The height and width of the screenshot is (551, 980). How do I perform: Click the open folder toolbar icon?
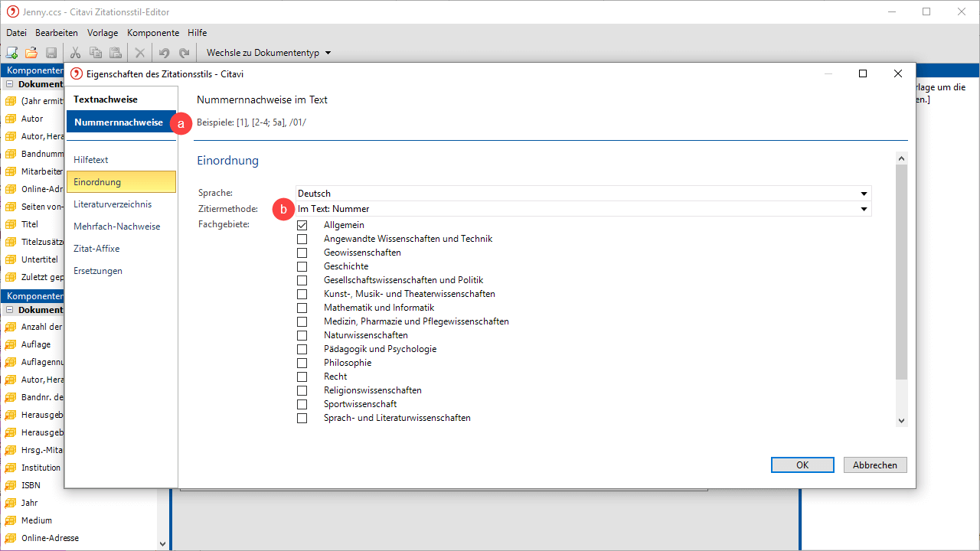pos(31,53)
